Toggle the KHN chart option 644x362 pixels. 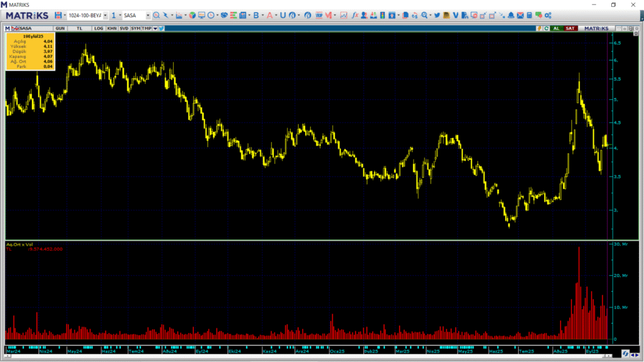(x=111, y=28)
